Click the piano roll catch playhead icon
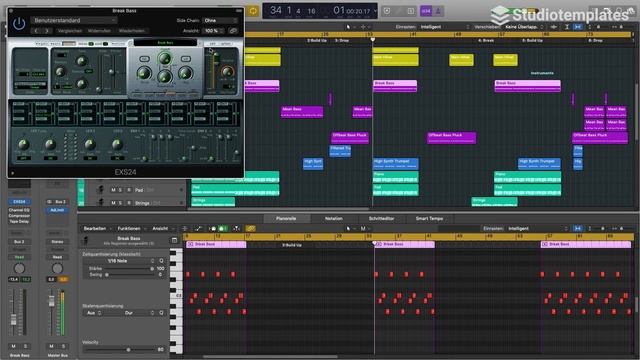 185,229
